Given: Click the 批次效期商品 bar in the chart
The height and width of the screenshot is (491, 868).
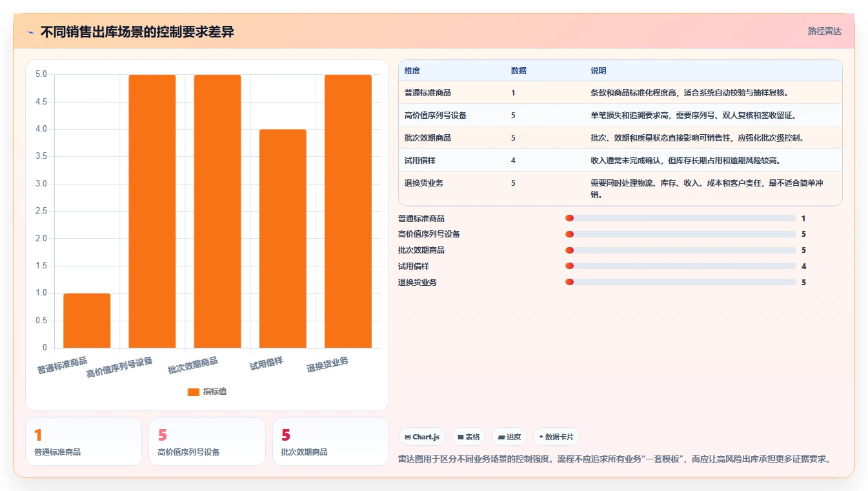Looking at the screenshot, I should click(217, 211).
